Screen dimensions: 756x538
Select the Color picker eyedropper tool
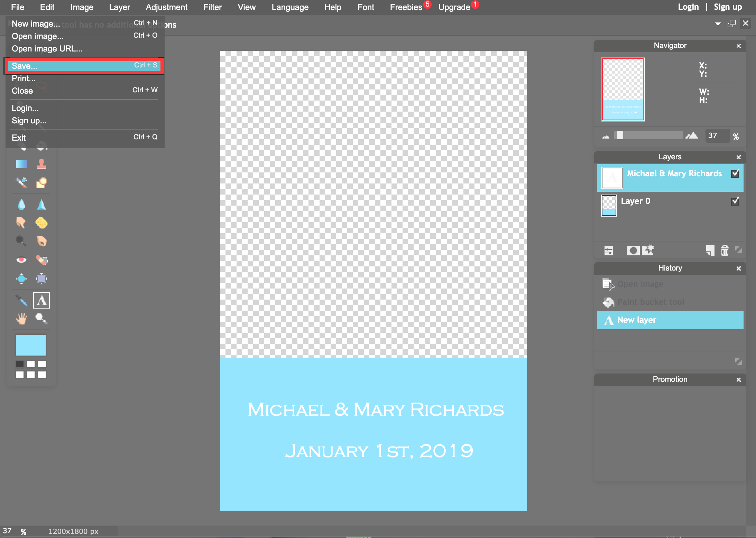[21, 300]
